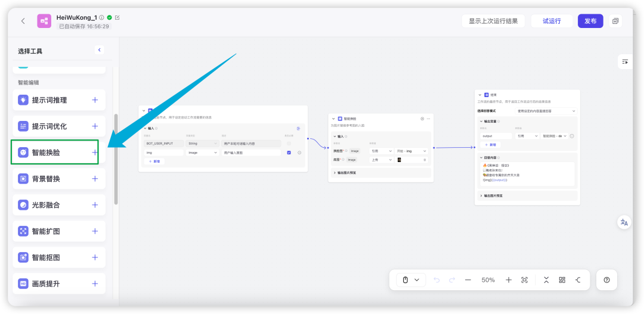Collapse the 输出变量 section in 结束 node
Image resolution: width=644 pixels, height=314 pixels.
click(481, 122)
